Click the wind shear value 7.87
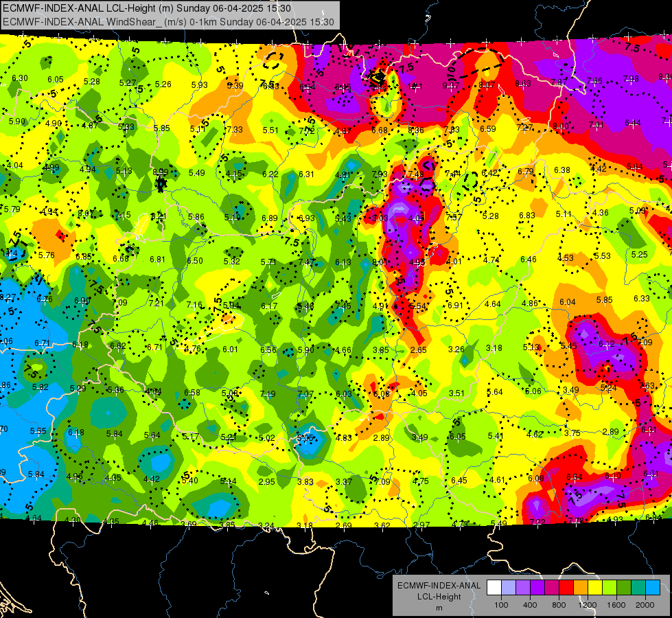Viewport: 672px width, 618px height. [x=559, y=82]
